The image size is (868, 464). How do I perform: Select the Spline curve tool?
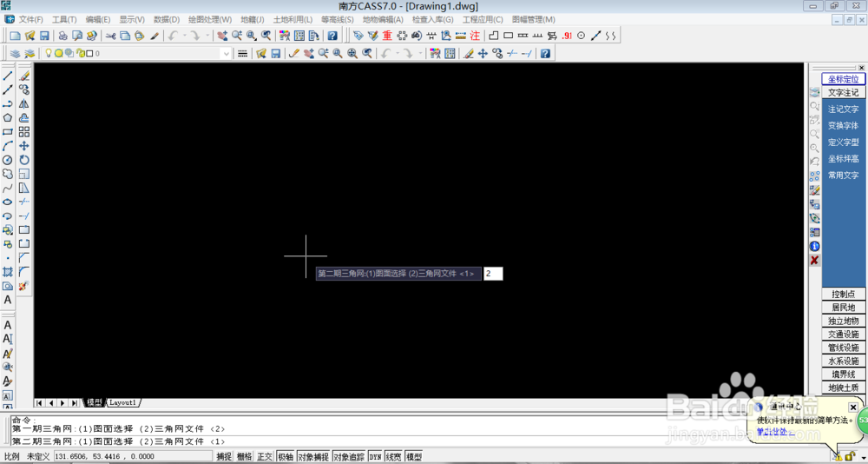[8, 188]
